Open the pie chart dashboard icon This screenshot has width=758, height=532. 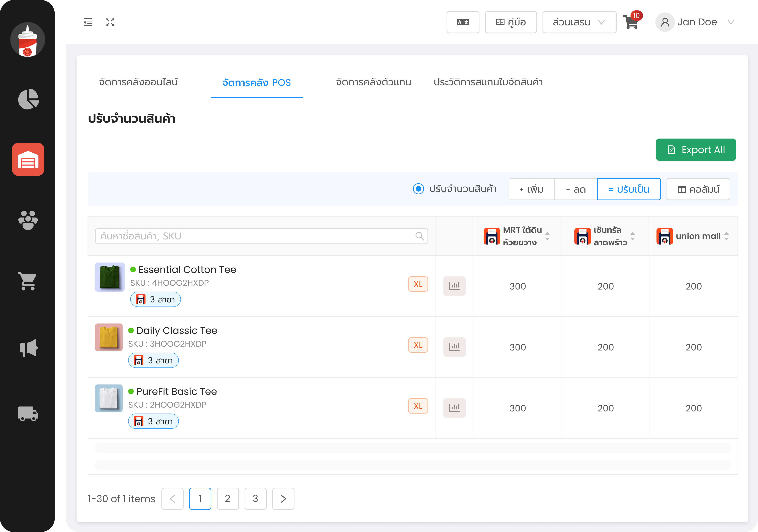point(28,99)
